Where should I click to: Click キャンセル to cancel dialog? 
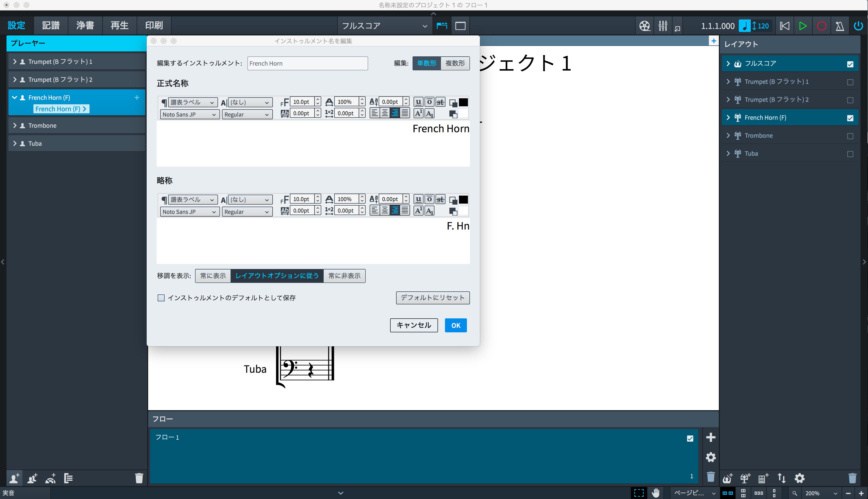[414, 325]
